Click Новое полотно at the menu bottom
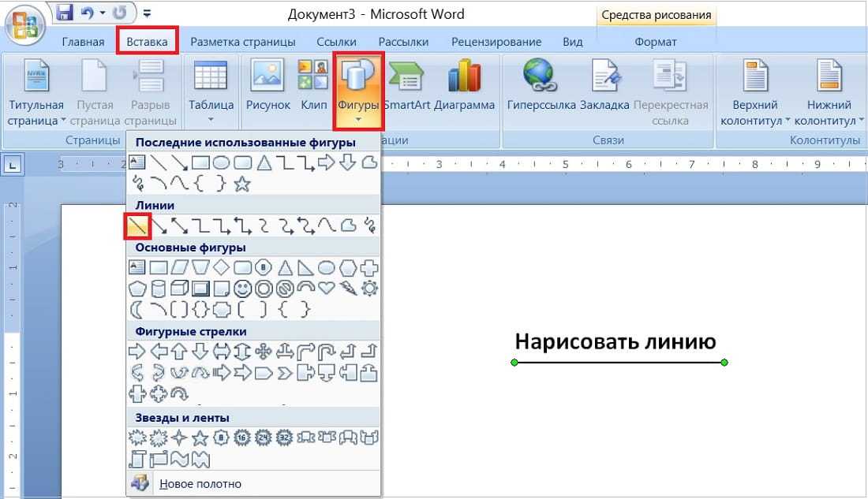 (x=253, y=483)
